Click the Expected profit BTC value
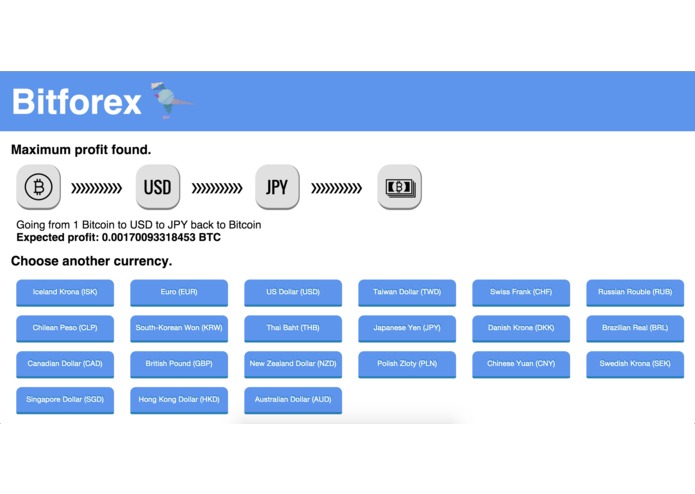 (161, 237)
